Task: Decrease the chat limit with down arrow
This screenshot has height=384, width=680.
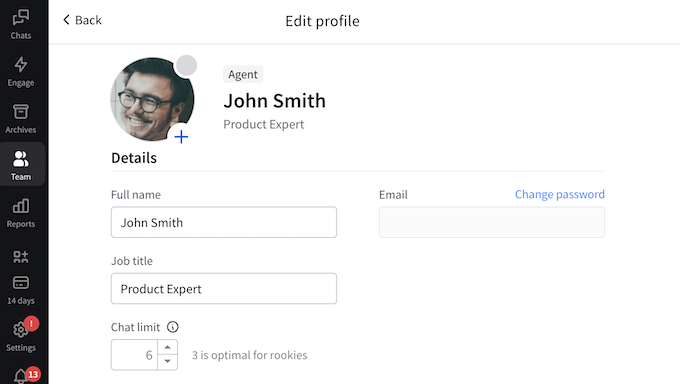Action: click(167, 362)
